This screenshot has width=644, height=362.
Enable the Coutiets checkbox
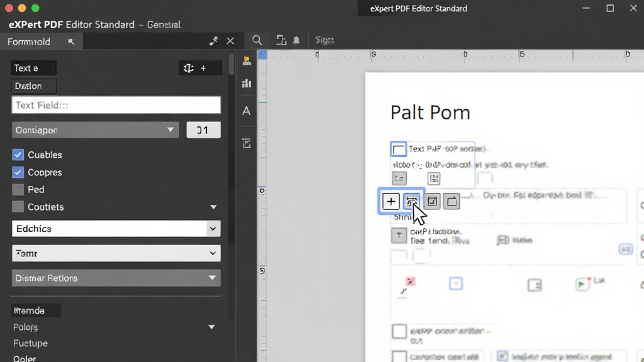18,207
